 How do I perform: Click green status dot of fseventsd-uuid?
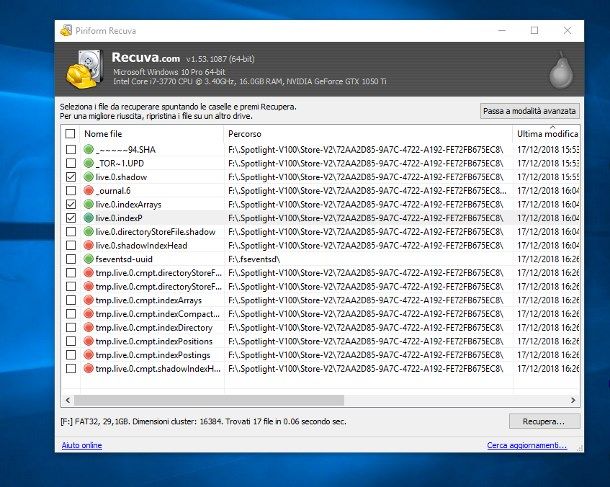coord(89,259)
